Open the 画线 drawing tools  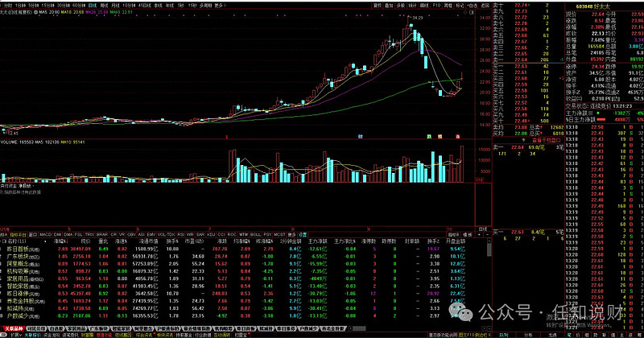[424, 6]
